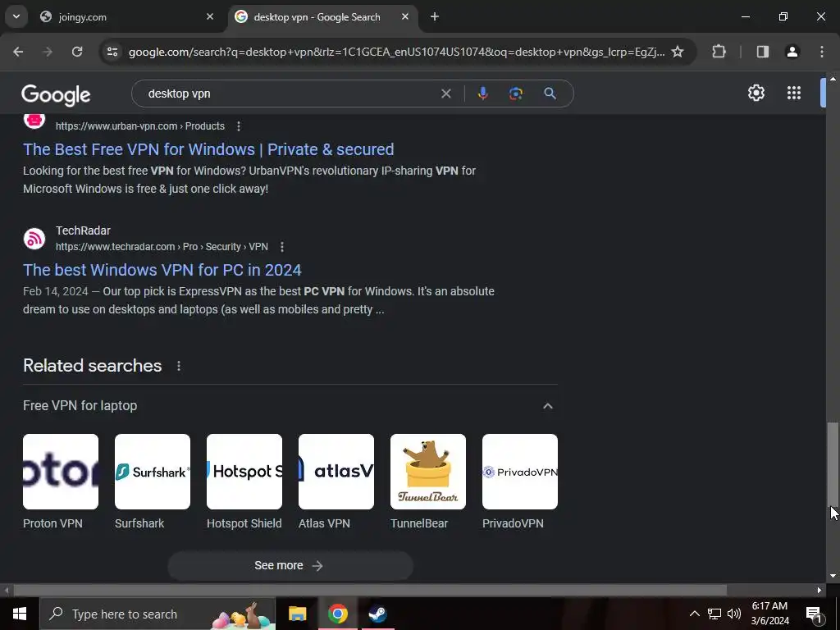Image resolution: width=840 pixels, height=630 pixels.
Task: Click the scroll up arrow
Action: 833,79
